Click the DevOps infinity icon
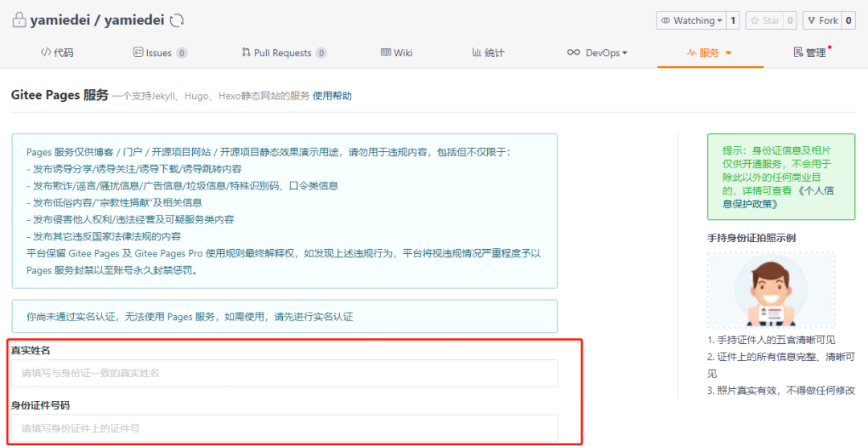The width and height of the screenshot is (868, 446). pyautogui.click(x=574, y=52)
